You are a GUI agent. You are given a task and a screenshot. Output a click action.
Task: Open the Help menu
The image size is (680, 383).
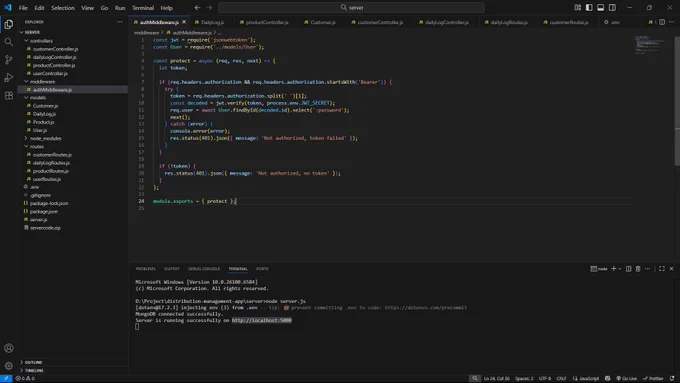point(167,7)
